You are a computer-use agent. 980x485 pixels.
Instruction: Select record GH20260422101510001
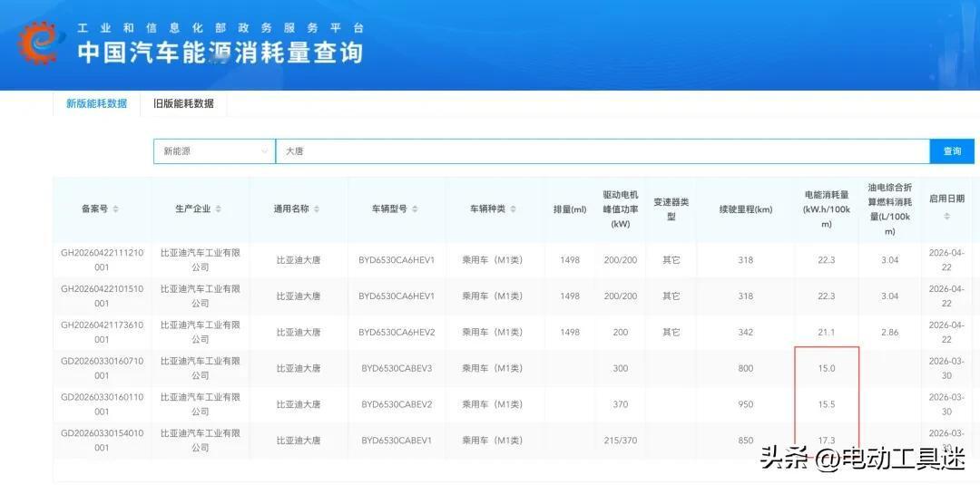point(102,296)
